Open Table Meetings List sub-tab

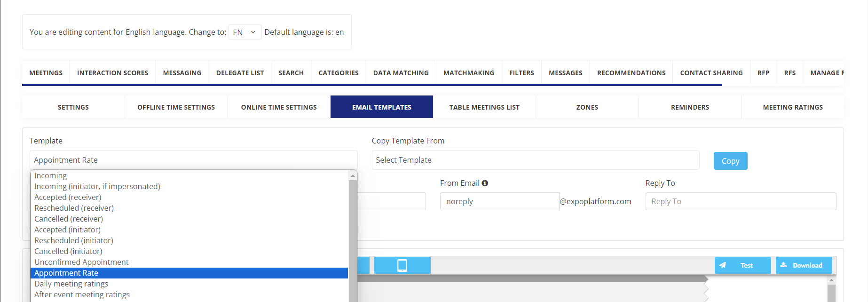pos(484,107)
